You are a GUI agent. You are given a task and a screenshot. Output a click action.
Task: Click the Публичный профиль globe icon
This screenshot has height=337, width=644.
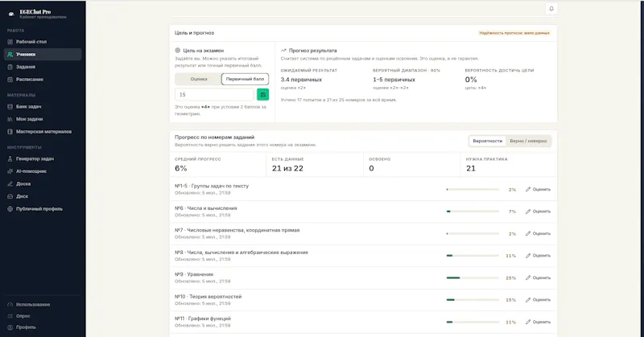[10, 209]
